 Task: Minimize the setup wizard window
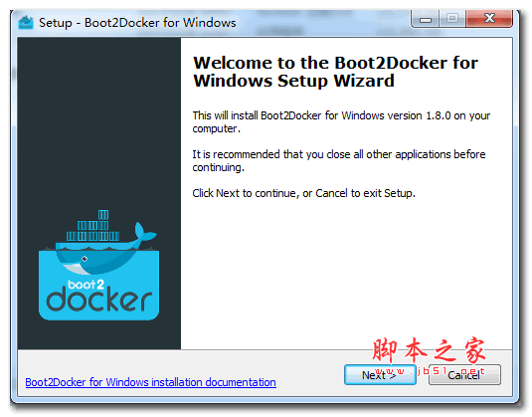point(426,19)
